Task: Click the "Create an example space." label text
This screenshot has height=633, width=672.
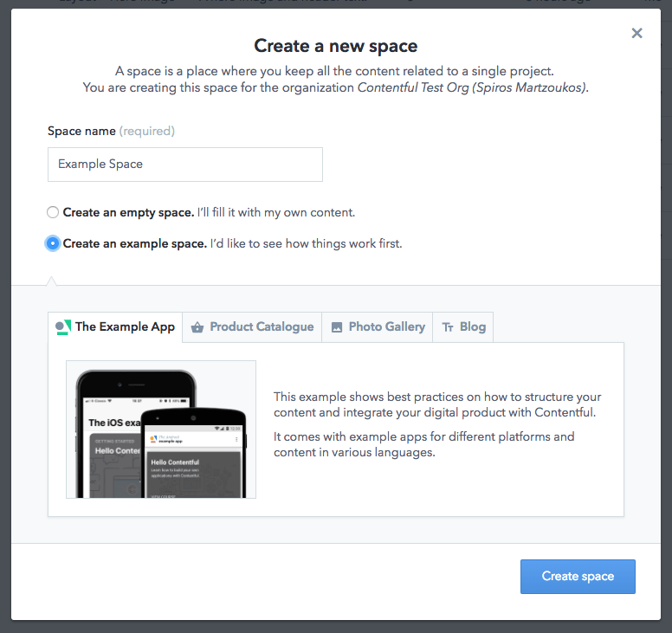Action: tap(135, 243)
